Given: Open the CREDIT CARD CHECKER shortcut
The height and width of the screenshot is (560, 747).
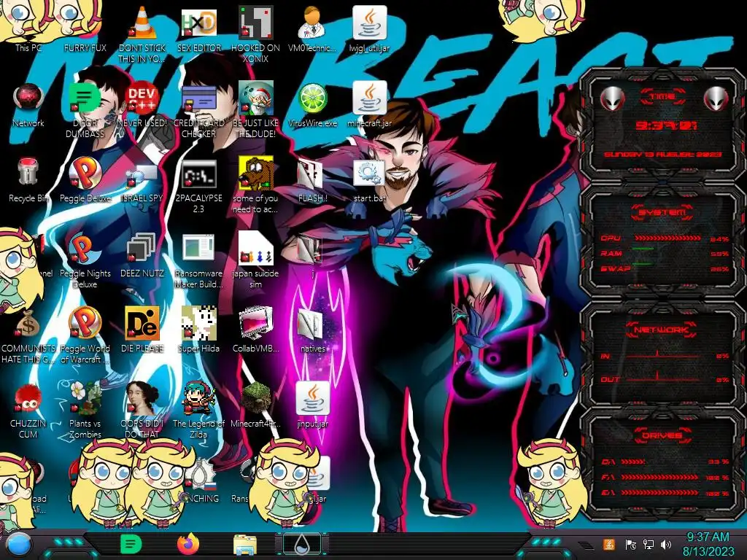Looking at the screenshot, I should [x=198, y=98].
